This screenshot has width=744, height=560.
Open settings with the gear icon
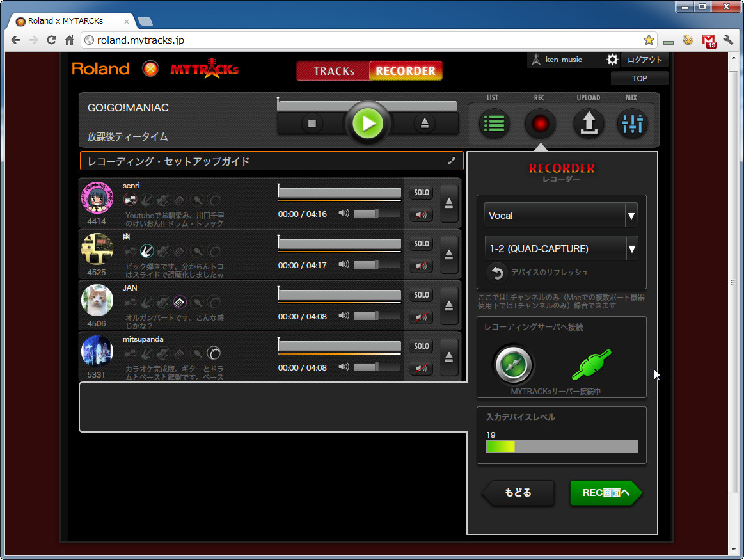pyautogui.click(x=612, y=60)
